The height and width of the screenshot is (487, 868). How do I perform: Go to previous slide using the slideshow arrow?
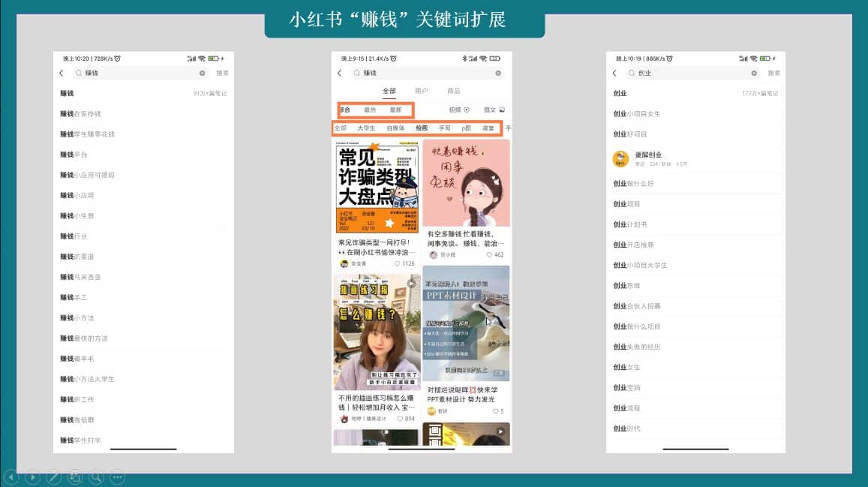pyautogui.click(x=11, y=476)
